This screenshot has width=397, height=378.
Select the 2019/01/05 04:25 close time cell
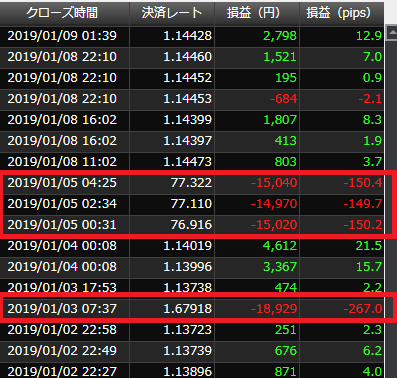pos(62,182)
